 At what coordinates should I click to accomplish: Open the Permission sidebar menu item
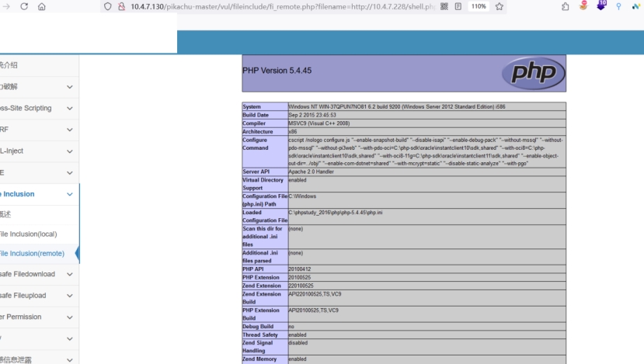coord(21,317)
